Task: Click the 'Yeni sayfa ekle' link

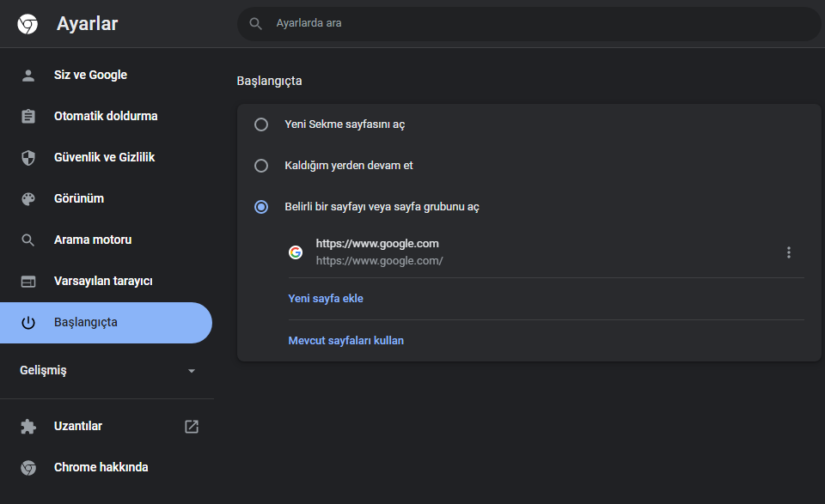Action: [x=326, y=299]
